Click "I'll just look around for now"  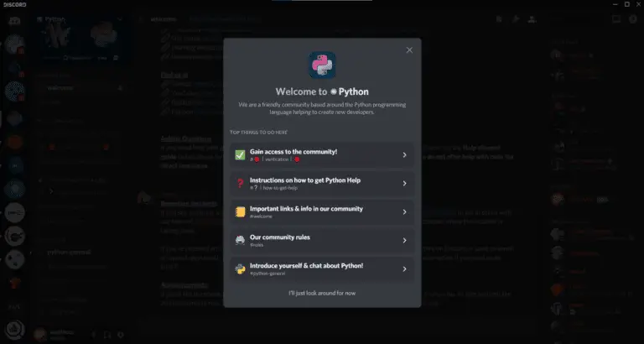[322, 293]
